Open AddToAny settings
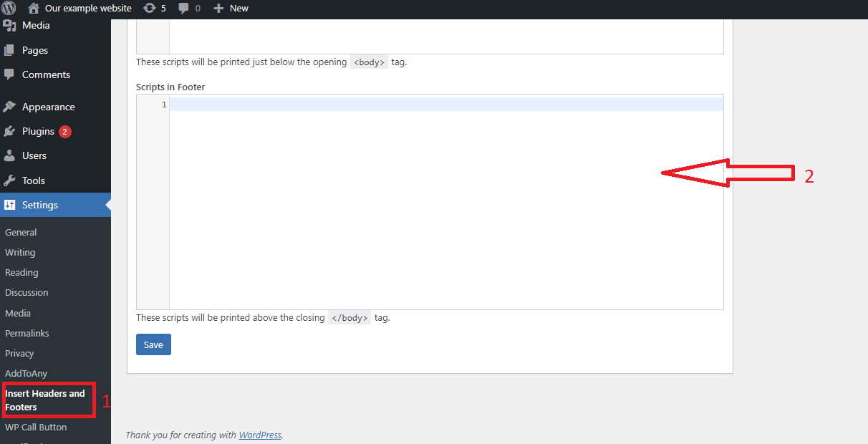Viewport: 868px width, 444px height. (26, 373)
